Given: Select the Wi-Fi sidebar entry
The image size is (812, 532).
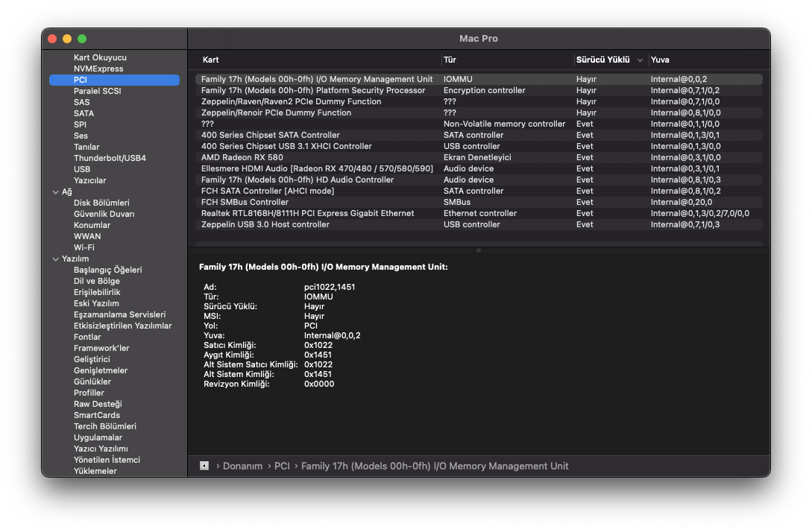Looking at the screenshot, I should tap(84, 247).
